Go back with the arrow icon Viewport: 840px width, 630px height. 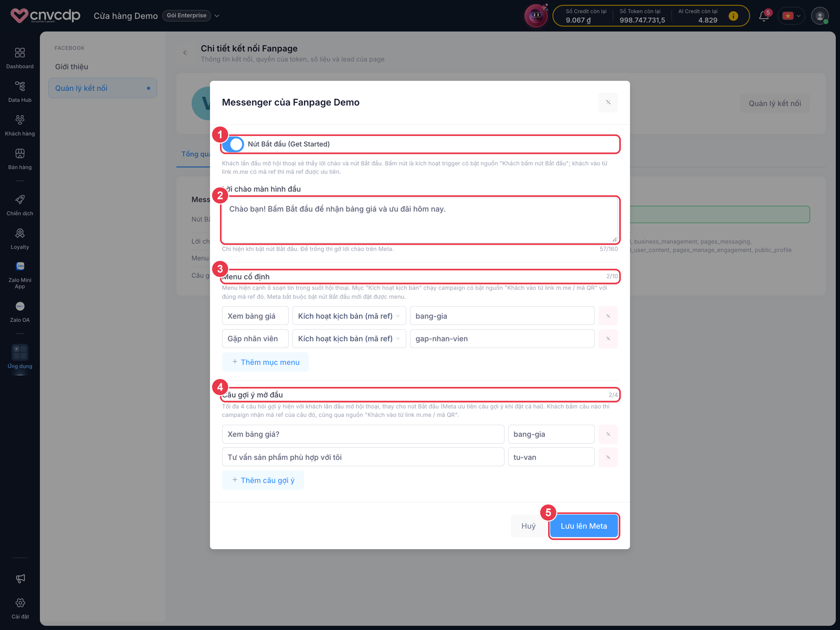pos(185,52)
